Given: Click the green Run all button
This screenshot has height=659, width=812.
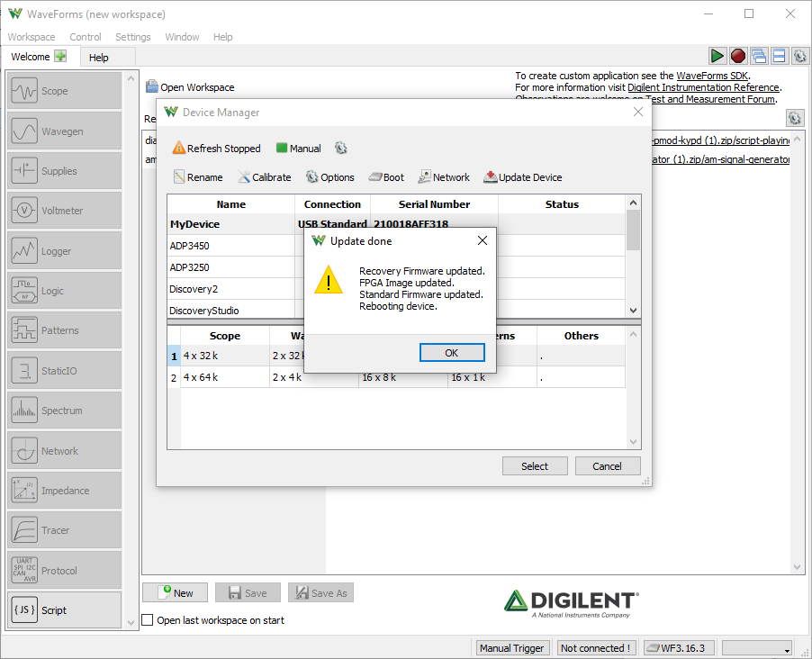Looking at the screenshot, I should tap(717, 56).
